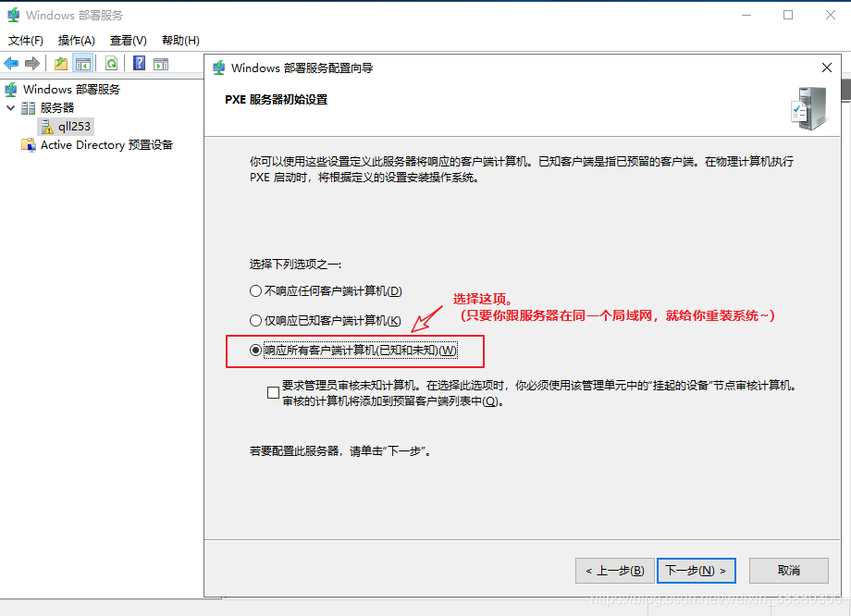Open the 查看(V) menu
Screen dimensions: 851x616
click(128, 41)
